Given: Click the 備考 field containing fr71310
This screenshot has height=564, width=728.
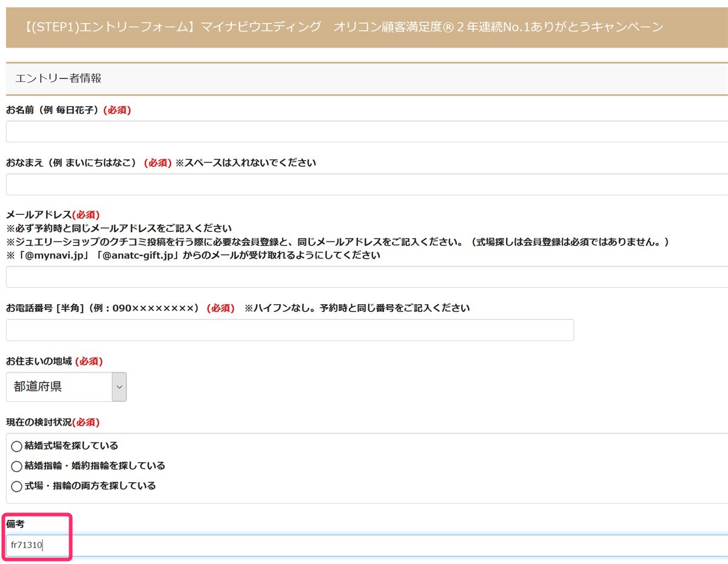Looking at the screenshot, I should 367,545.
